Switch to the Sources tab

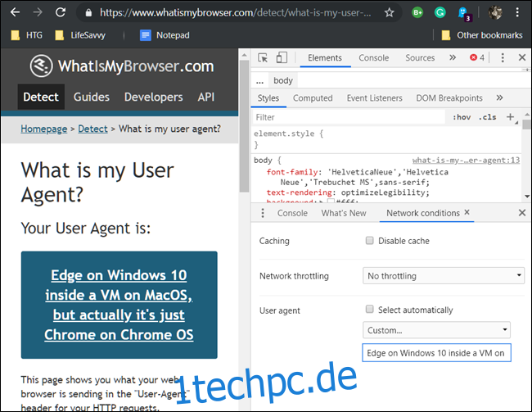pos(420,58)
